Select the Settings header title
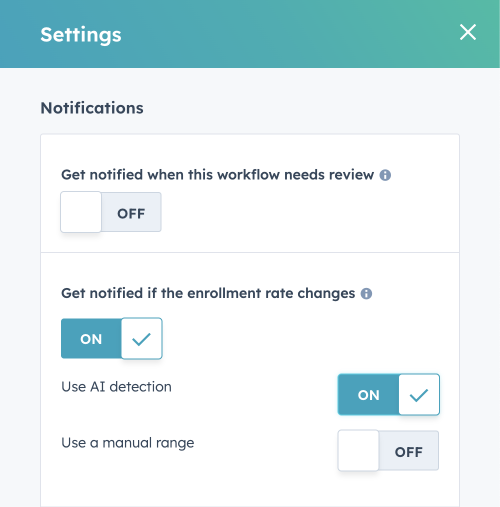 (81, 35)
